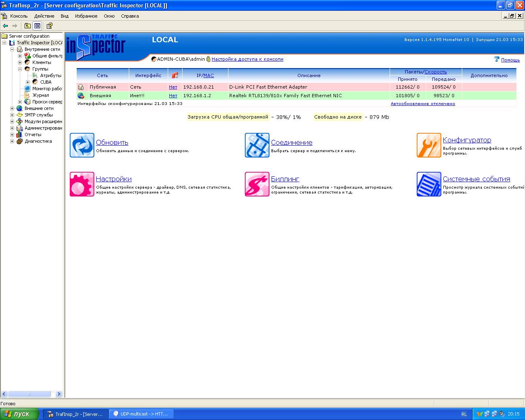Open the Окно menu
Viewport: 525px width, 420px height.
click(109, 16)
